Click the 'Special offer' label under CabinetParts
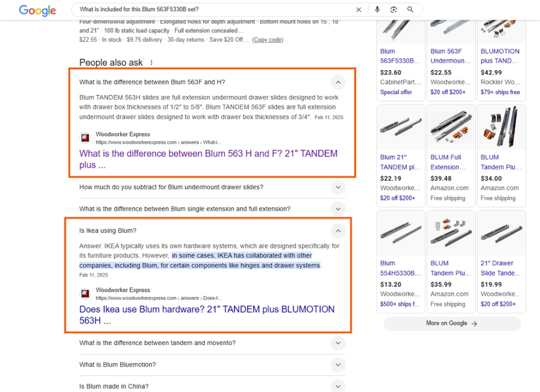Screen dimensions: 540x392 pyautogui.click(x=396, y=92)
